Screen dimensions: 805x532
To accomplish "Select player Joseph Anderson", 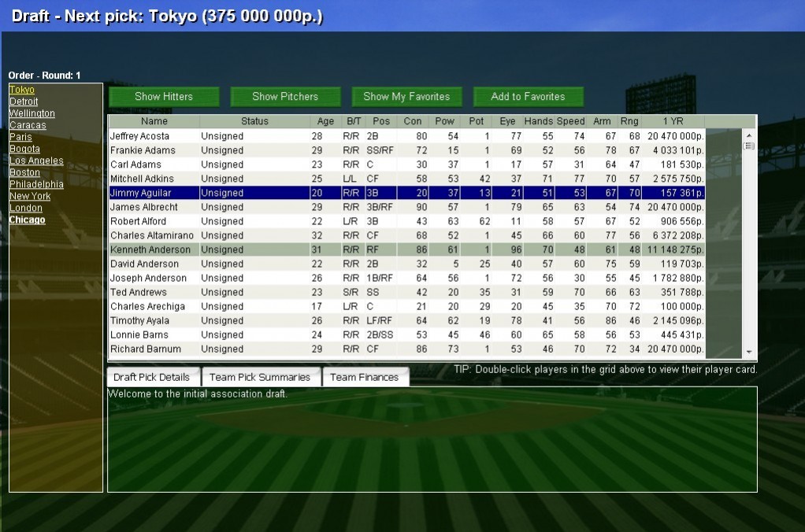I will [x=406, y=278].
